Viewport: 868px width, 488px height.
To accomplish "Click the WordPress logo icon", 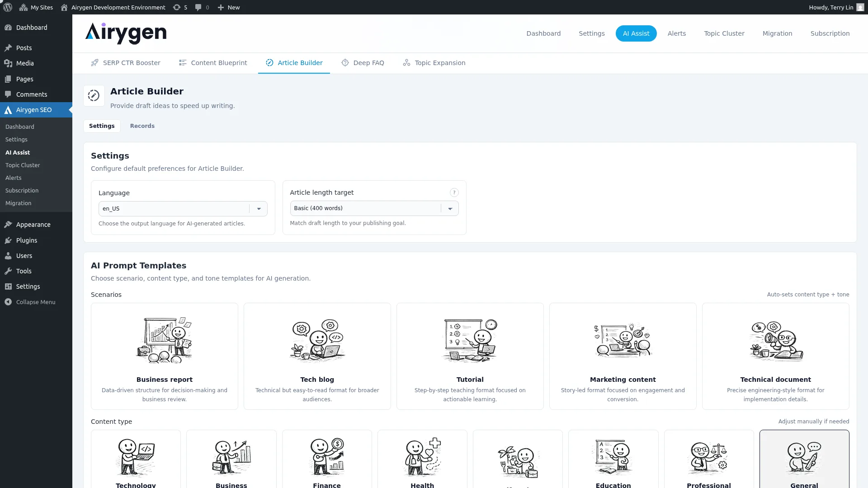I will click(x=8, y=7).
